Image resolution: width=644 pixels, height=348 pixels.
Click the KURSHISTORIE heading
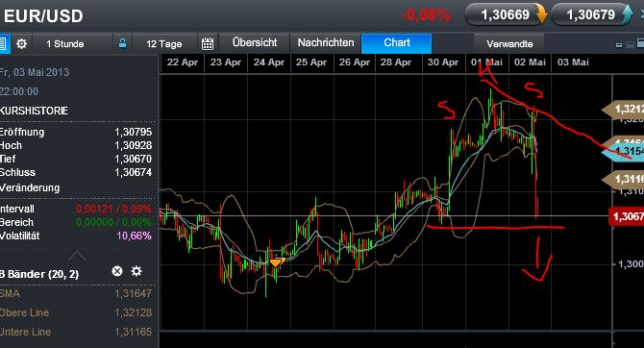(x=35, y=111)
